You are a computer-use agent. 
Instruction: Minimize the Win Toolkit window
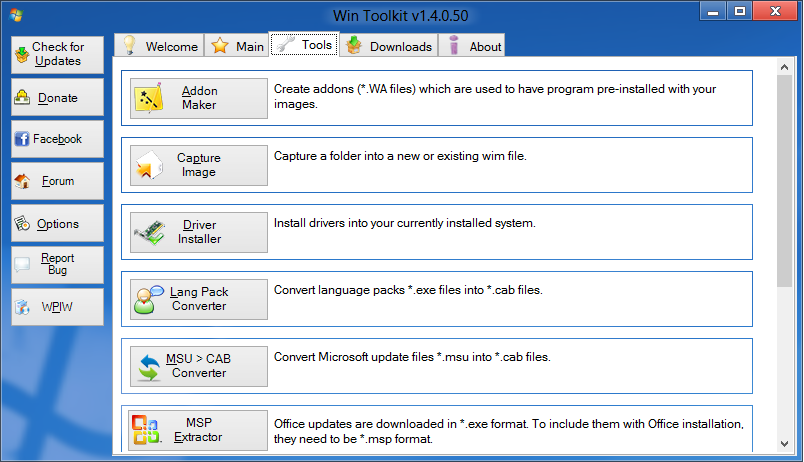[713, 11]
